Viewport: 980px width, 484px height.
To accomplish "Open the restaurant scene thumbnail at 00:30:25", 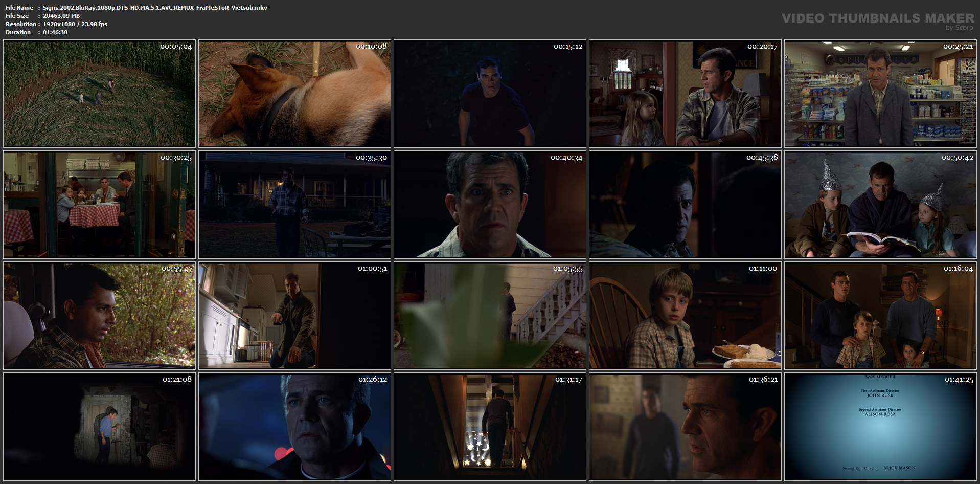I will pyautogui.click(x=99, y=205).
